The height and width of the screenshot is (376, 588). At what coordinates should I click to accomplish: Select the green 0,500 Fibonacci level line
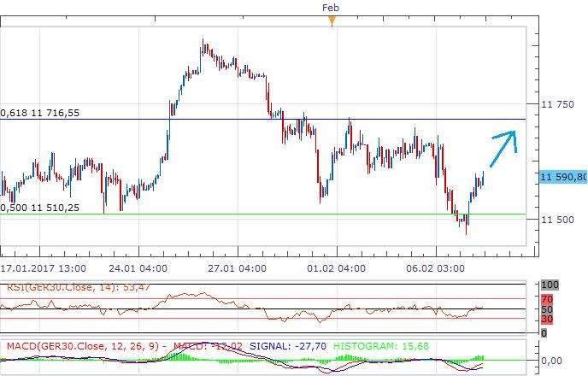point(256,214)
